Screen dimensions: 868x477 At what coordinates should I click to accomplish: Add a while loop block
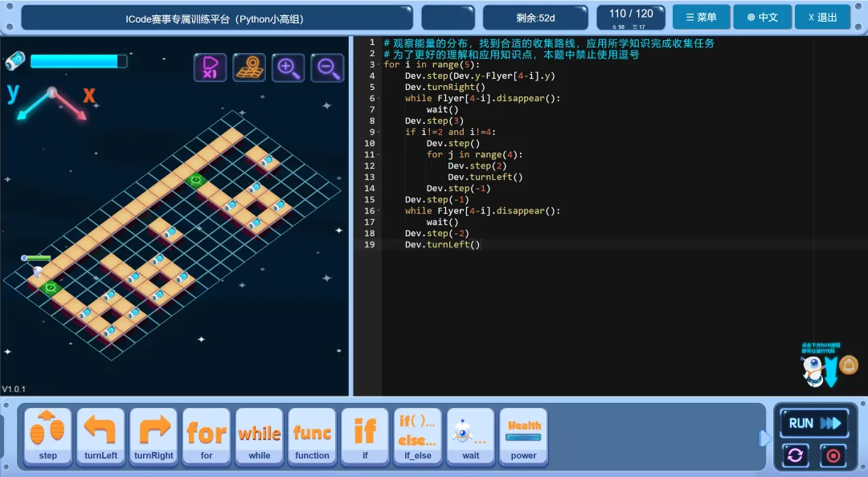pos(259,437)
